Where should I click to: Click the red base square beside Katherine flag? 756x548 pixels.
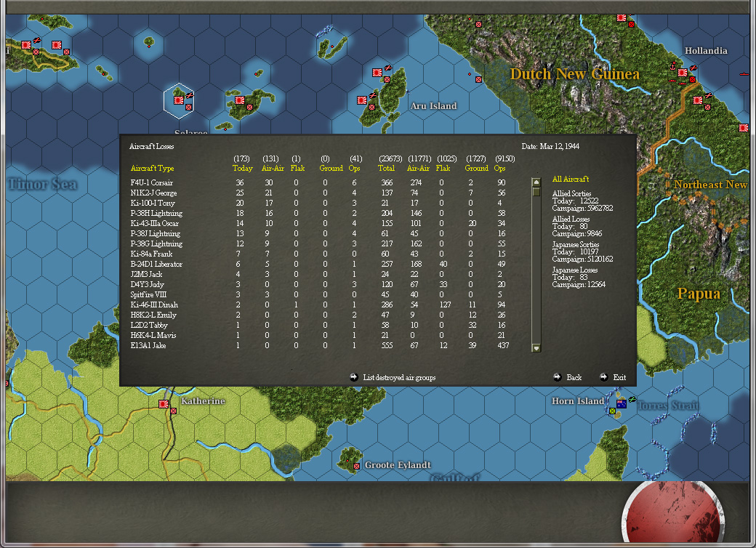coord(174,411)
